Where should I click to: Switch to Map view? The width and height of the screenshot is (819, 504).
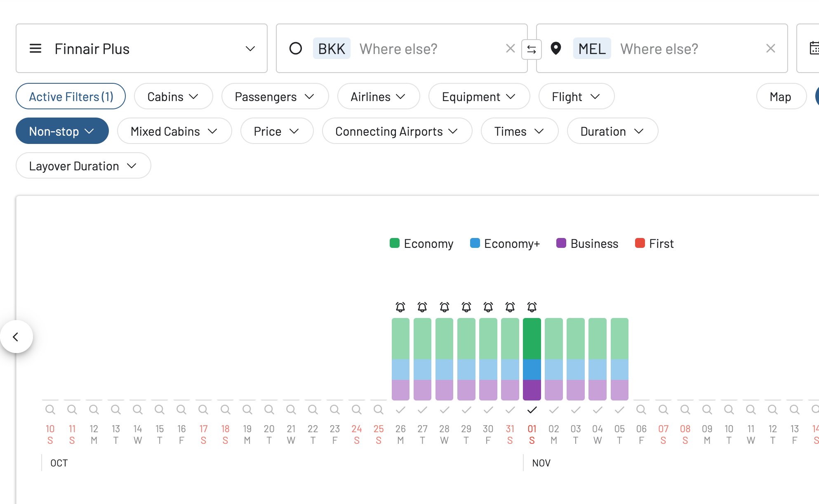pos(781,96)
